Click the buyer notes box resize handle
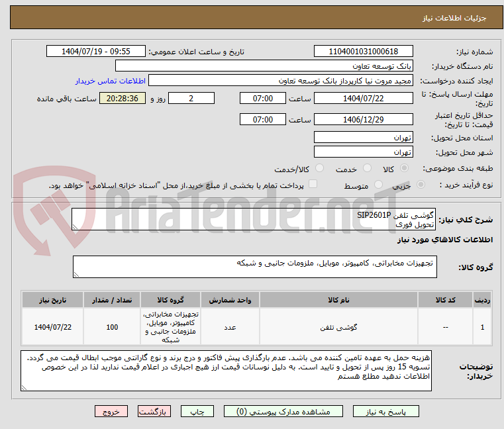 (x=24, y=387)
